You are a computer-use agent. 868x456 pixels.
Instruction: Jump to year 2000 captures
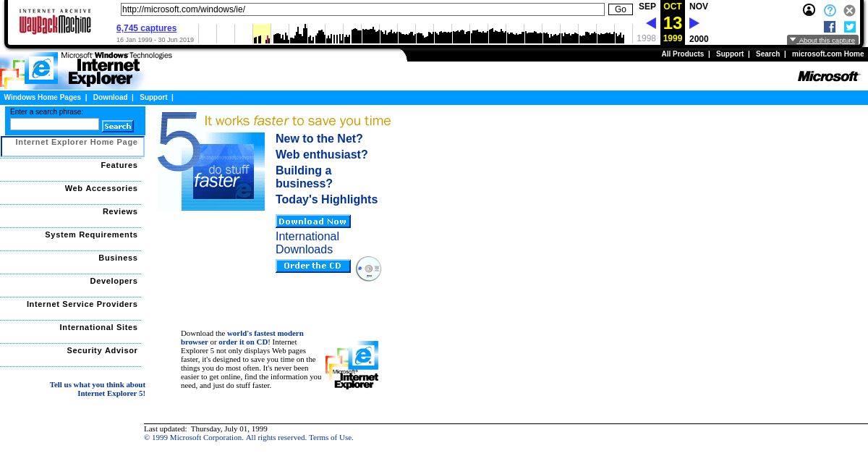point(699,39)
